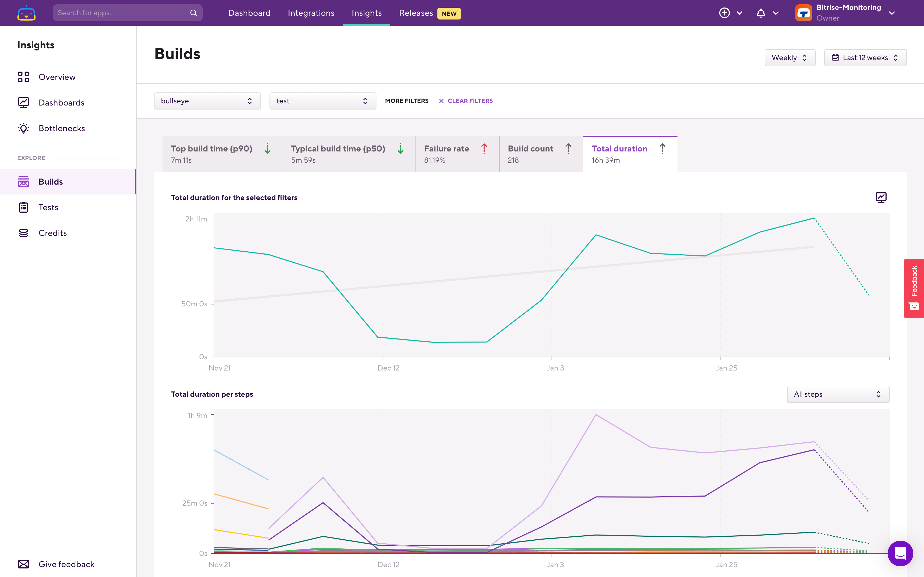Expand the bullseye app filter
The image size is (924, 577).
(x=207, y=101)
